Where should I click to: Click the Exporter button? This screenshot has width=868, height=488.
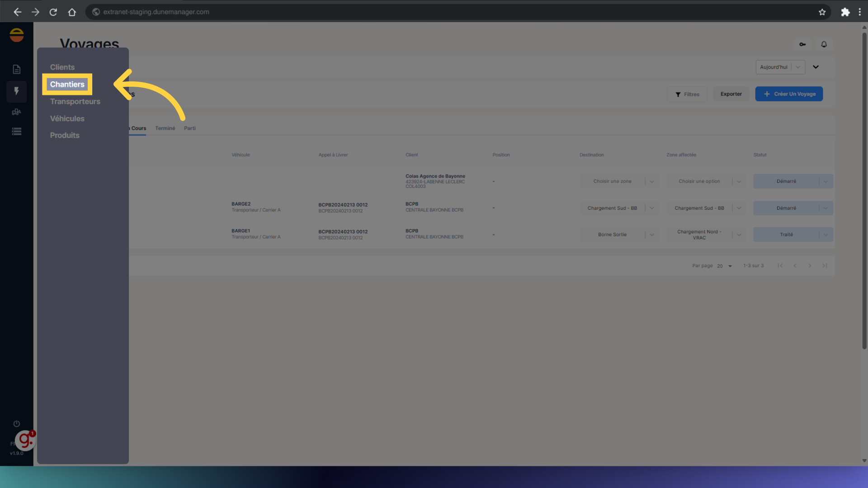(x=731, y=94)
